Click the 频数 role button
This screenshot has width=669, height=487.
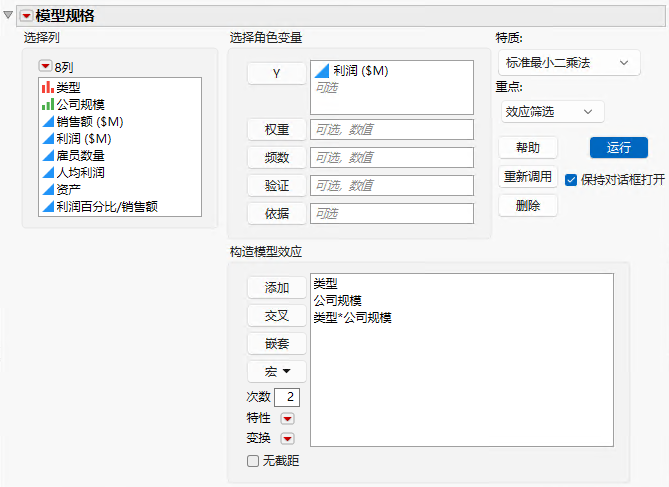pos(276,157)
